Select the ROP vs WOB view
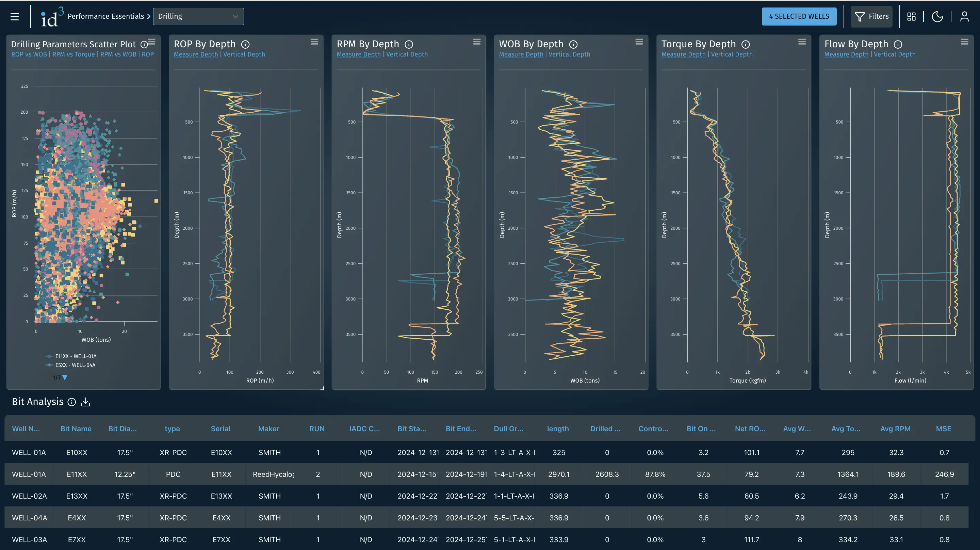 point(29,54)
